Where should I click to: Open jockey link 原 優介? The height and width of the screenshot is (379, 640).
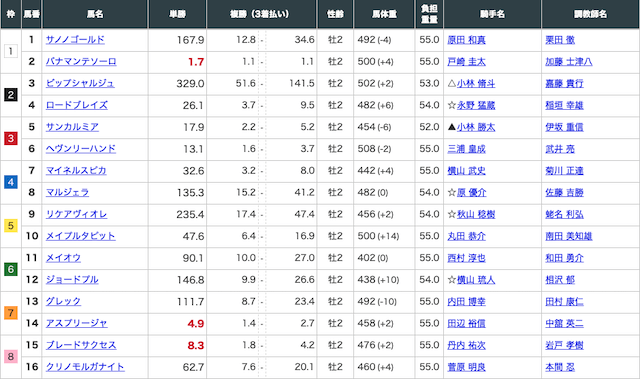coord(471,192)
